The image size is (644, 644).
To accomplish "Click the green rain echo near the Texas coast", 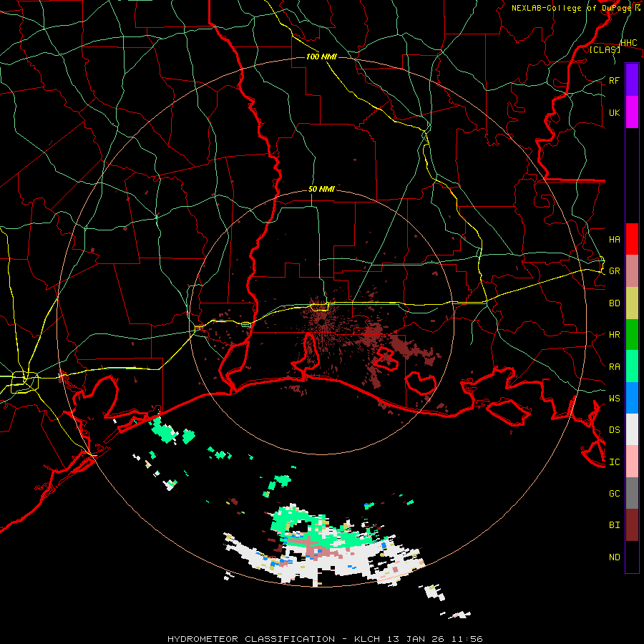I will [165, 431].
